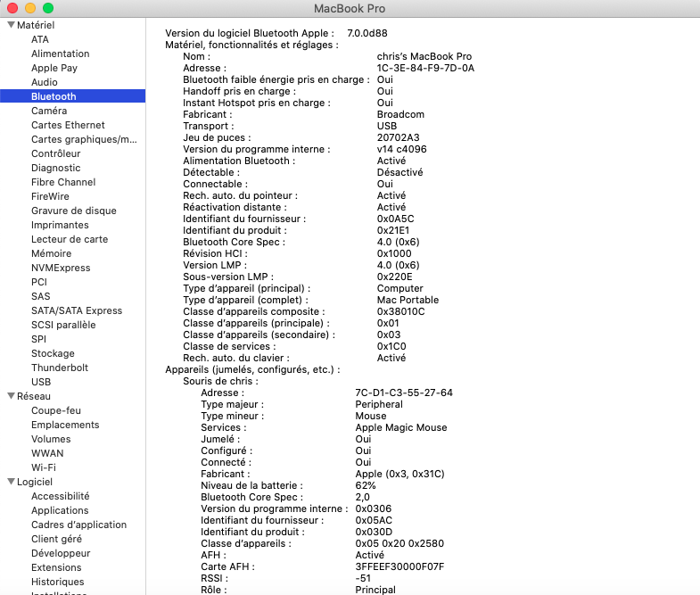Click the RSSI value -51
The image size is (700, 595).
pos(363,578)
